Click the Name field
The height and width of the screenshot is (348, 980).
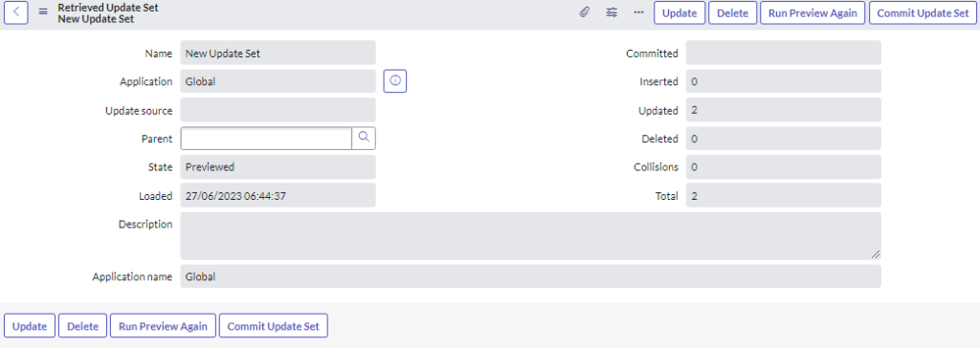click(278, 54)
